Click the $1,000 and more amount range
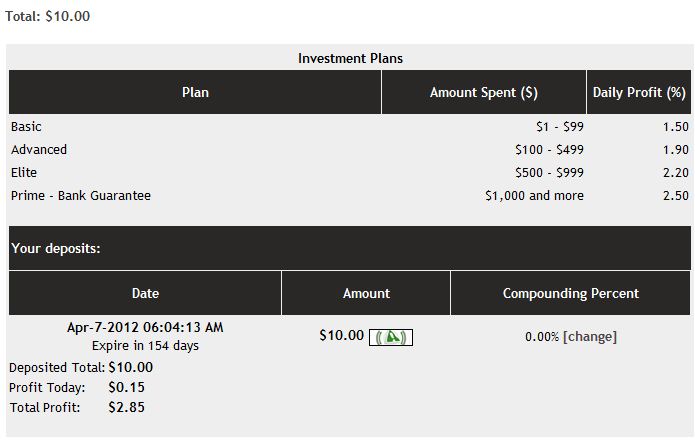 pos(534,196)
